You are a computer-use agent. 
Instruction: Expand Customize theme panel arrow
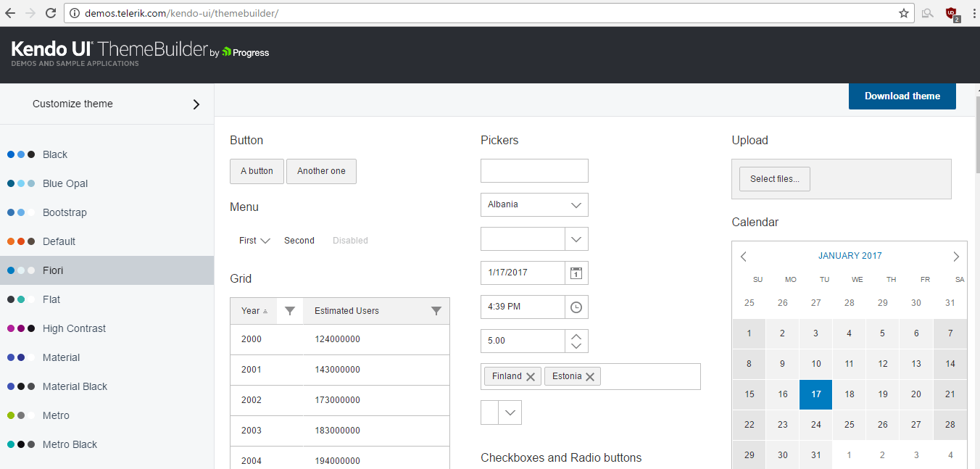coord(196,104)
